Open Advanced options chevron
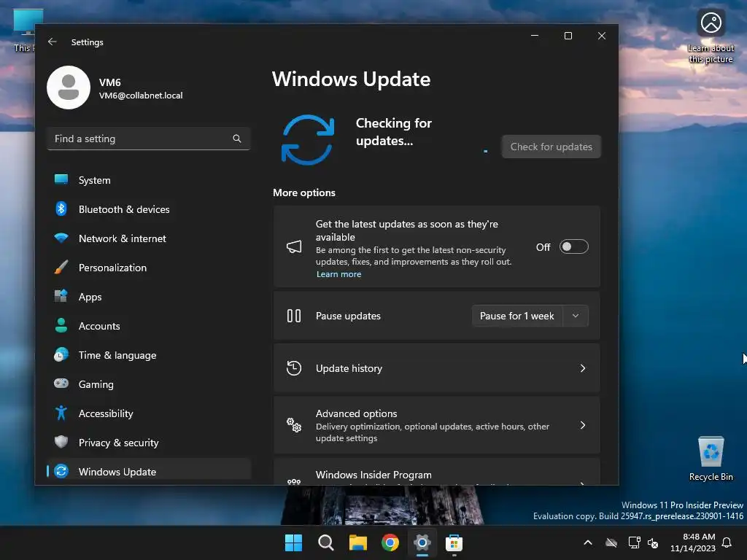747x560 pixels. pos(583,425)
